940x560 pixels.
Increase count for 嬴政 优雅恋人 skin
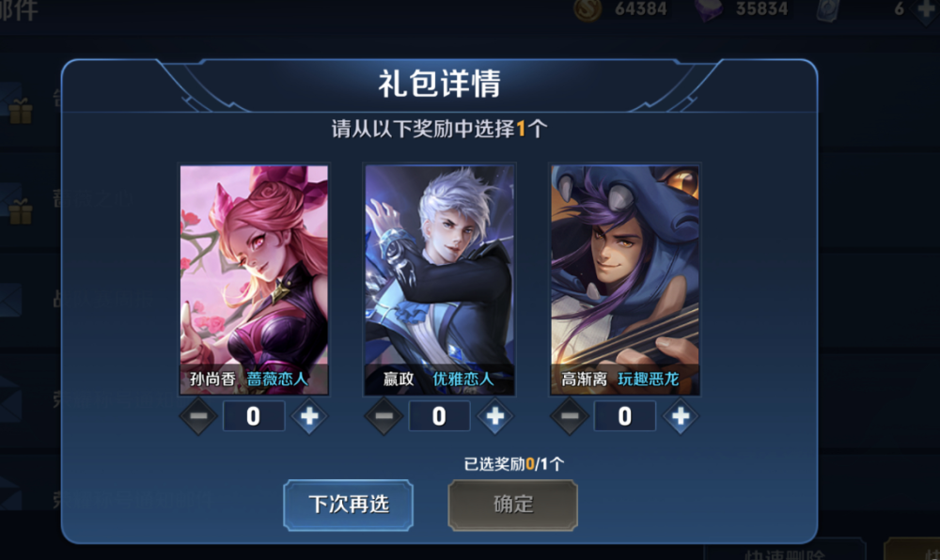[x=494, y=415]
